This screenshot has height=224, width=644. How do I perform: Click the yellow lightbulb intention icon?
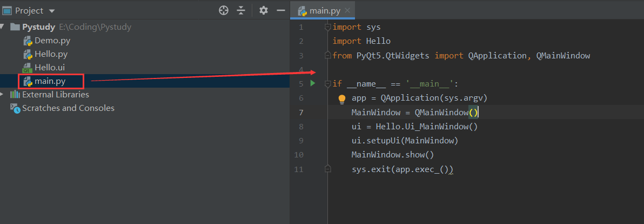pyautogui.click(x=341, y=98)
